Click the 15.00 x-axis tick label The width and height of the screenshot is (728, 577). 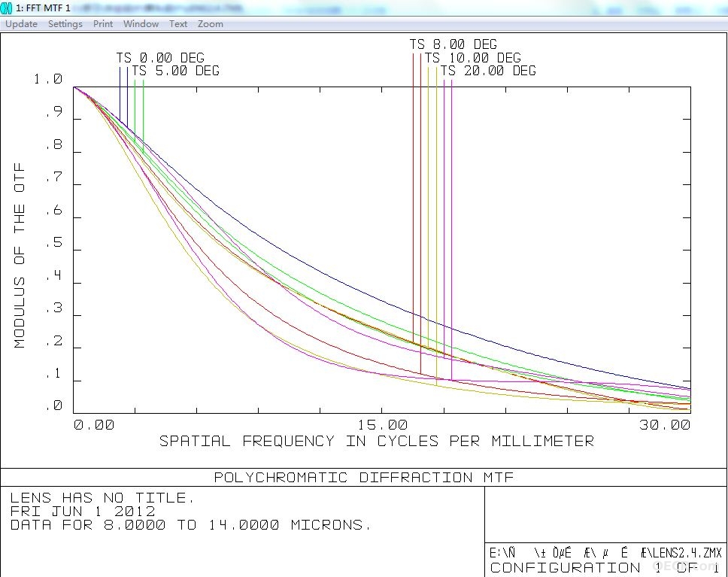coord(382,424)
